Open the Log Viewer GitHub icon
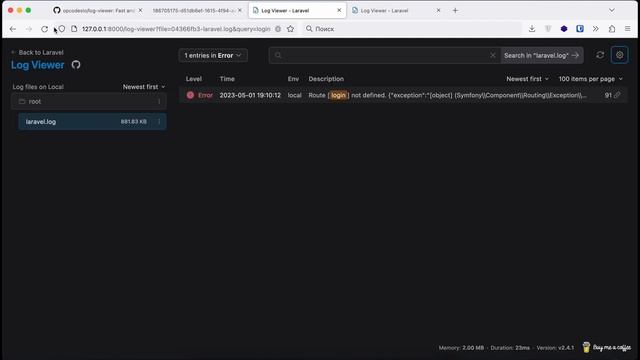This screenshot has height=360, width=640. point(76,65)
